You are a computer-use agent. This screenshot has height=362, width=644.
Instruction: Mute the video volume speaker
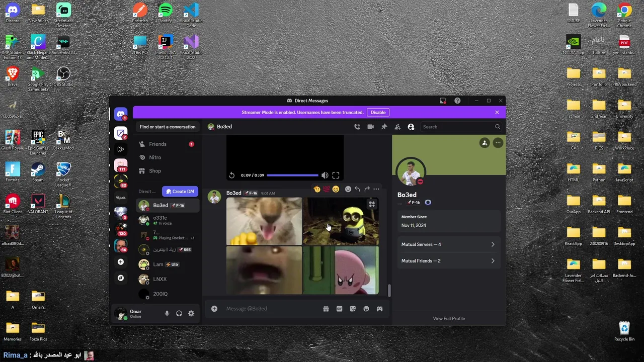pyautogui.click(x=325, y=175)
